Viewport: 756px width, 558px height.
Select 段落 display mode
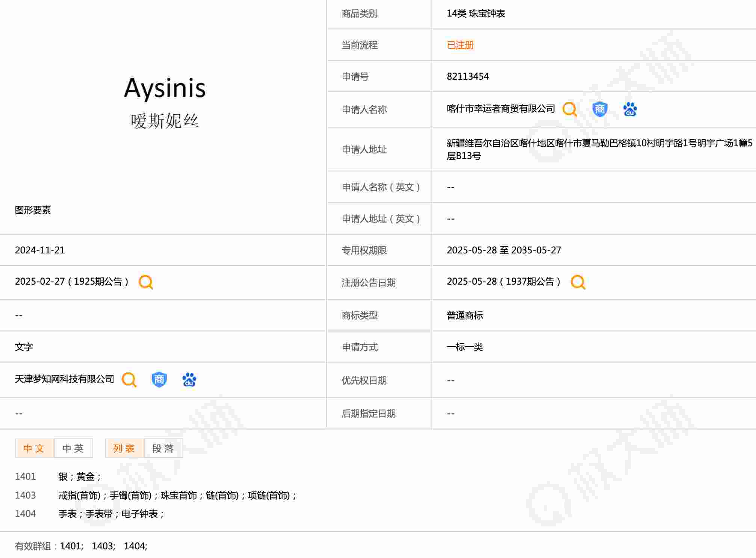[163, 448]
